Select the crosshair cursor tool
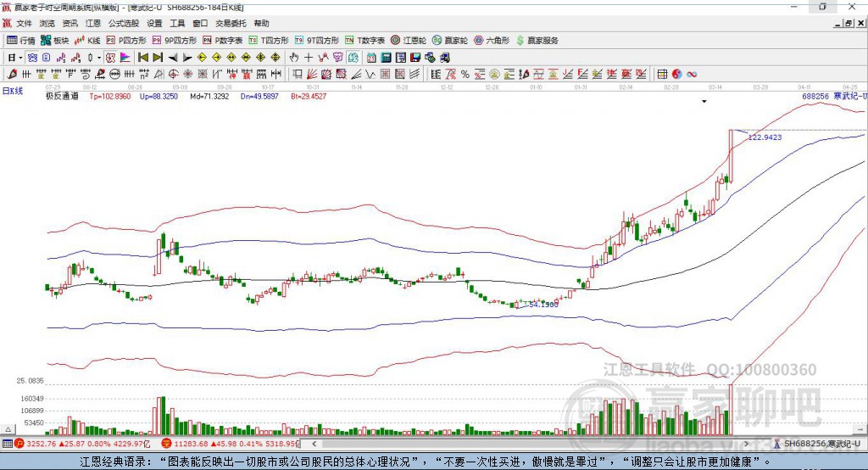The image size is (868, 470). click(309, 58)
